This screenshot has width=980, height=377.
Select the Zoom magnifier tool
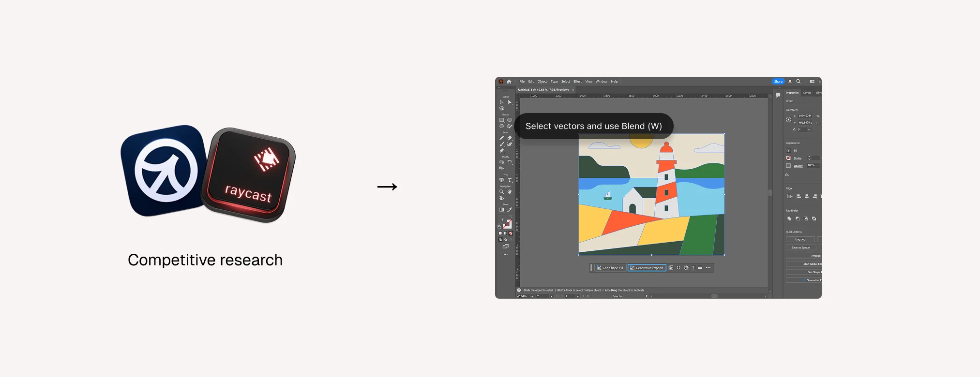502,192
